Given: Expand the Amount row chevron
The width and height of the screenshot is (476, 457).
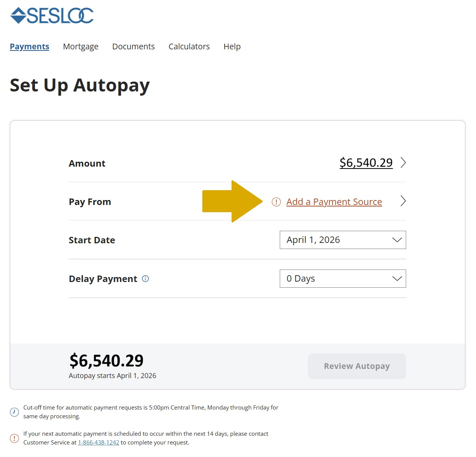Looking at the screenshot, I should (403, 162).
